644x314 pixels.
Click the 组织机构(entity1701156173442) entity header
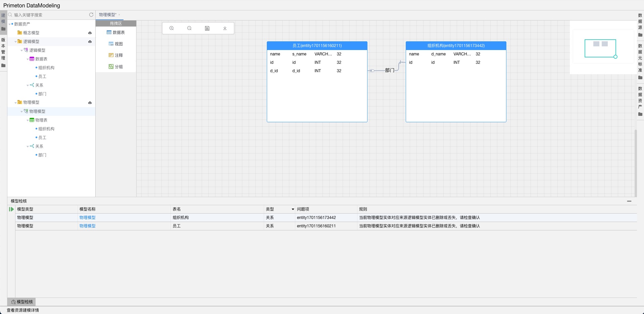click(x=456, y=46)
